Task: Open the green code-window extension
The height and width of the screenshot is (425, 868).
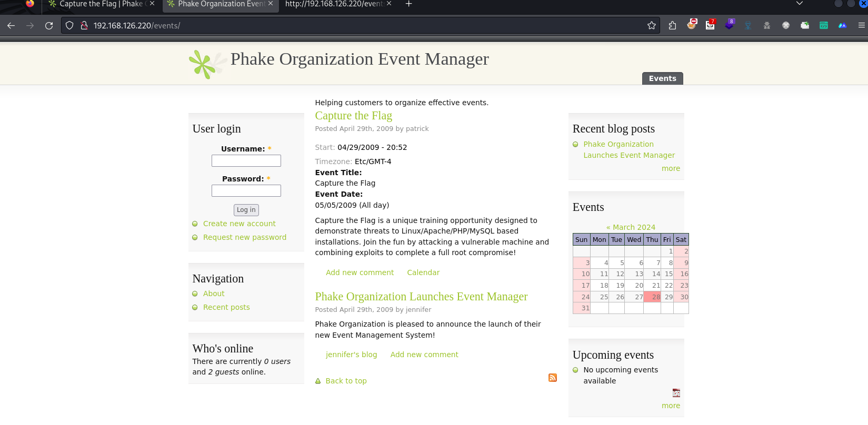Action: click(824, 25)
